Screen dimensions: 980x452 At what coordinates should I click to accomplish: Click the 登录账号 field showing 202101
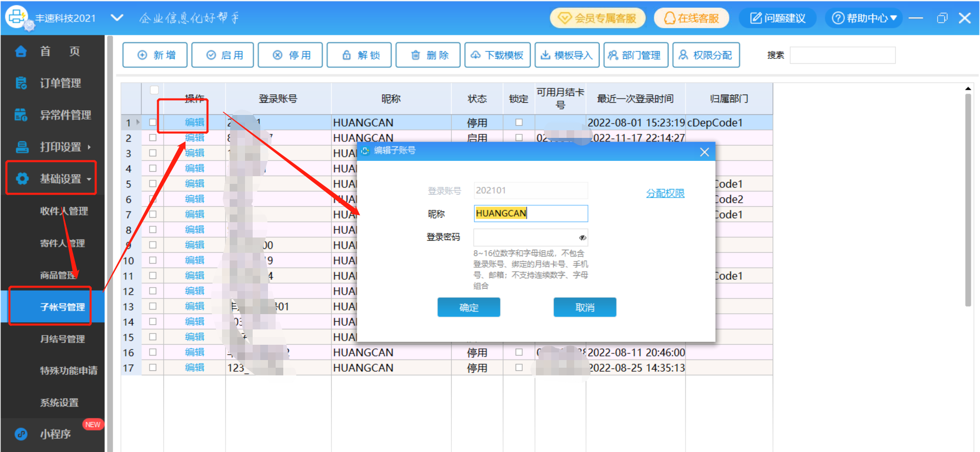[531, 191]
